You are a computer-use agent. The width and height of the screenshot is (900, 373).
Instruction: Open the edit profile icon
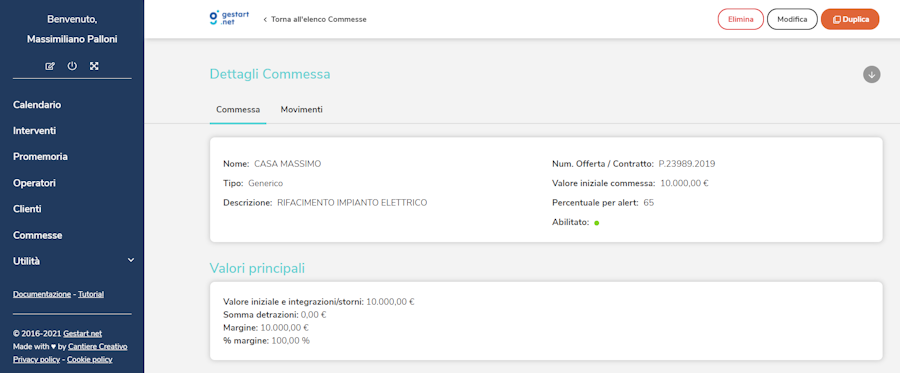[x=50, y=66]
